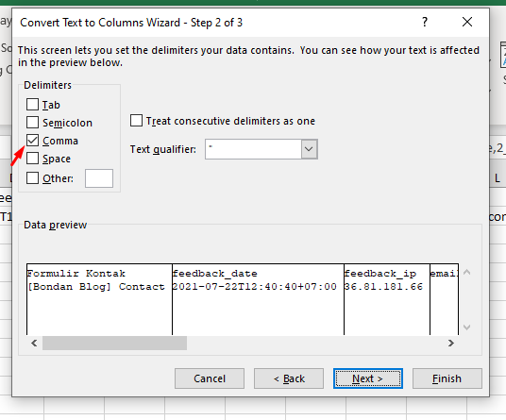This screenshot has width=506, height=420.
Task: Enable the Tab delimiter checkbox
Action: 33,105
